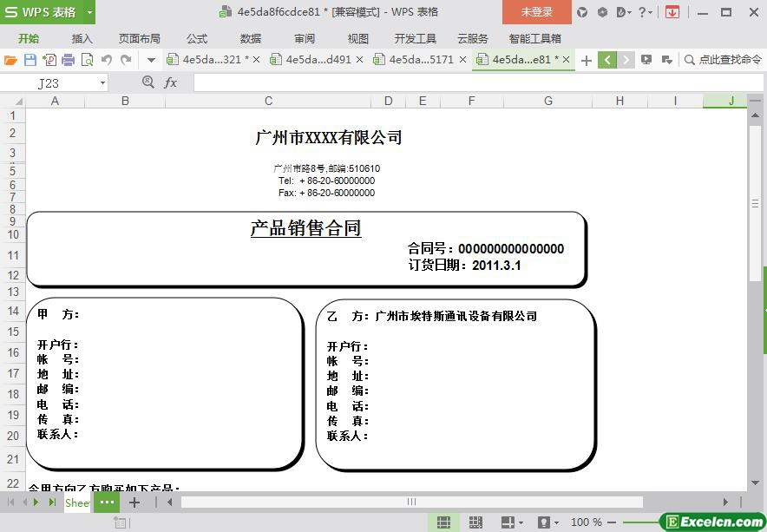This screenshot has width=767, height=532.
Task: Expand the quick access toolbar dropdown arrow
Action: [151, 60]
